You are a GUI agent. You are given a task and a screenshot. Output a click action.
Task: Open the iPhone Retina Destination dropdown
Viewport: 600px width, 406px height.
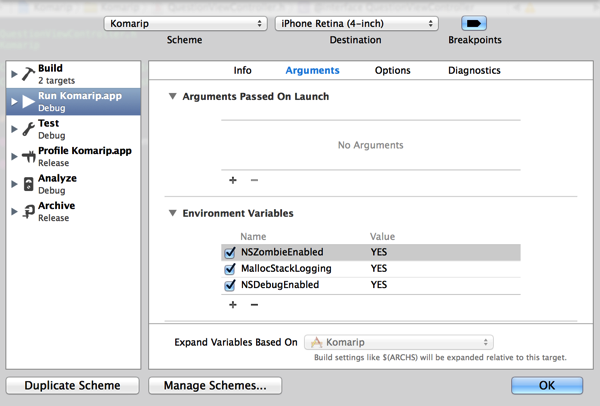coord(357,24)
